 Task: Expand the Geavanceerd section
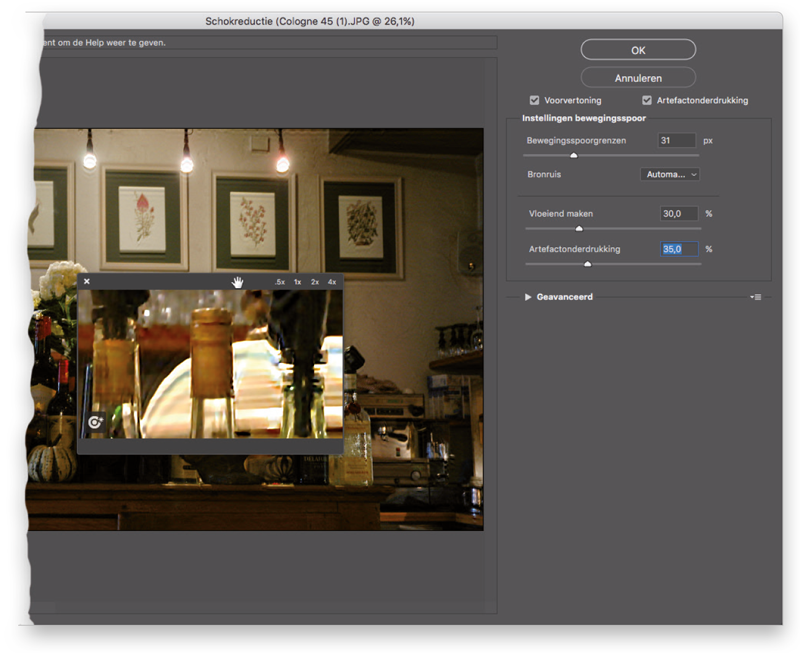[528, 297]
